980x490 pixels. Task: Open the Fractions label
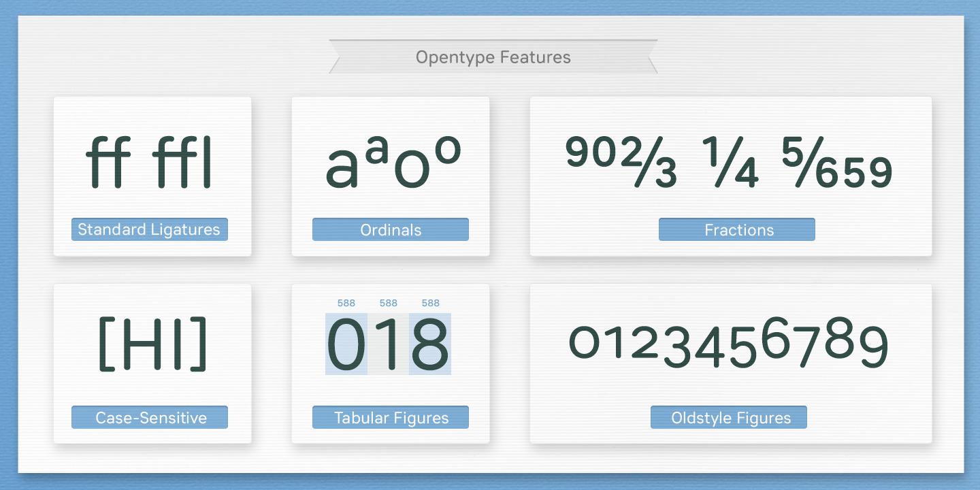pos(737,229)
